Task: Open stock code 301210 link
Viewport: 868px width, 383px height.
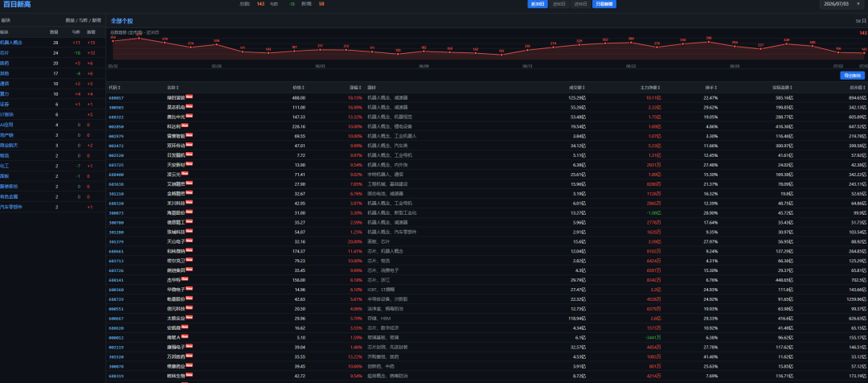Action: coord(117,193)
